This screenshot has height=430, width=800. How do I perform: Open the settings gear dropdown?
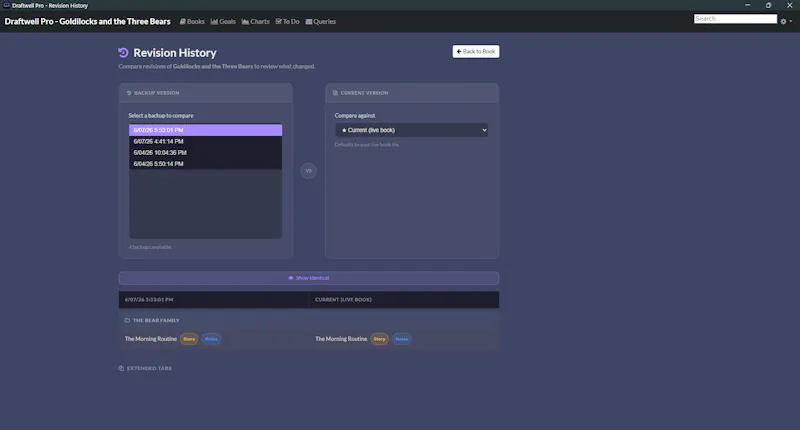click(786, 21)
